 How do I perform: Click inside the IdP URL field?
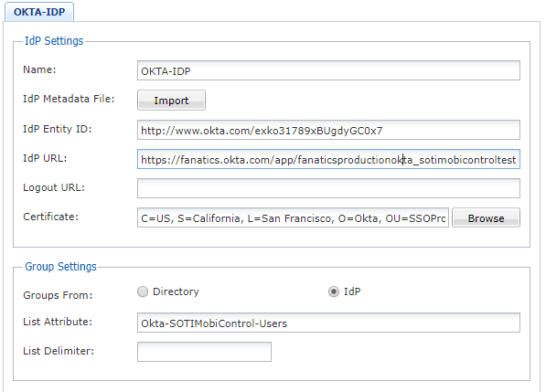[328, 159]
